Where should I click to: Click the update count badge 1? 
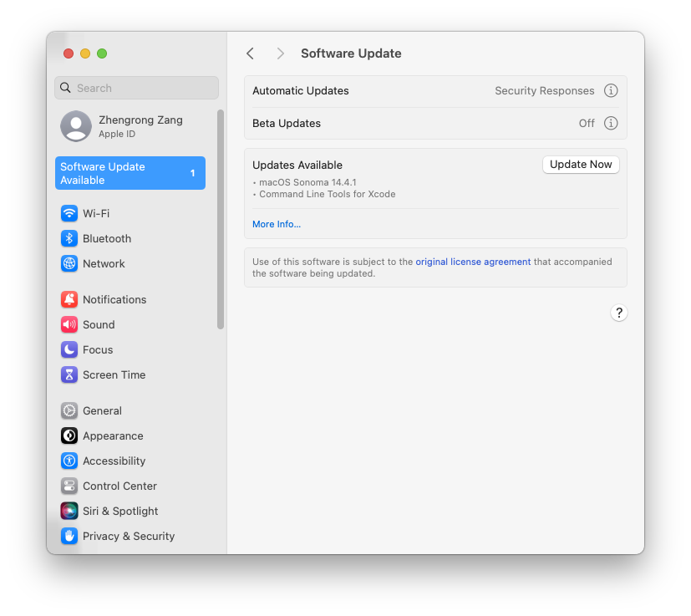192,173
